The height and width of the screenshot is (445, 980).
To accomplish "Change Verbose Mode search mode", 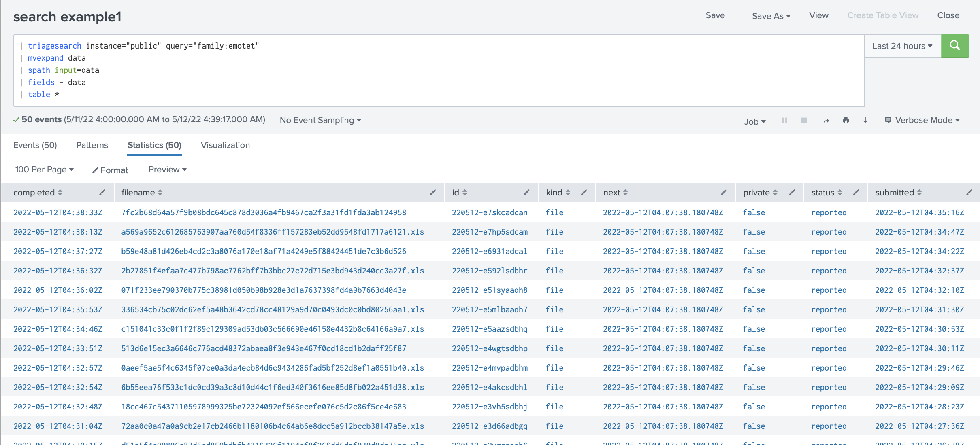I will tap(922, 120).
